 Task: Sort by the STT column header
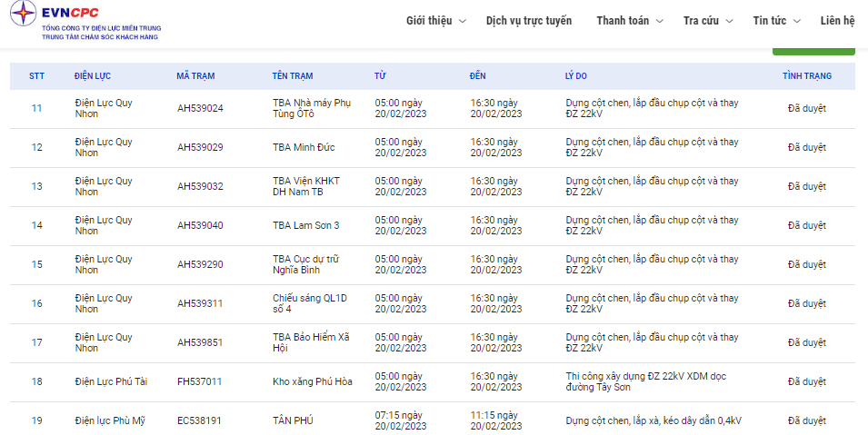tap(36, 75)
